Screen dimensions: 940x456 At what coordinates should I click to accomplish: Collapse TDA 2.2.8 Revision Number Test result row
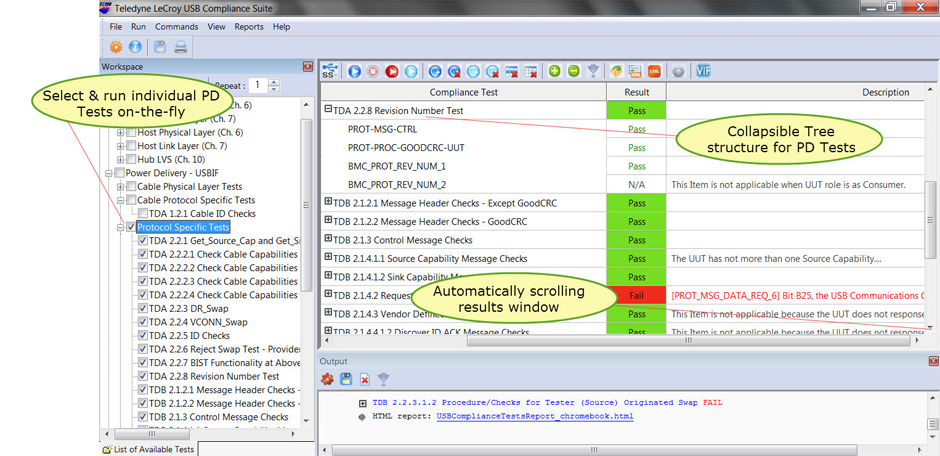[x=329, y=110]
